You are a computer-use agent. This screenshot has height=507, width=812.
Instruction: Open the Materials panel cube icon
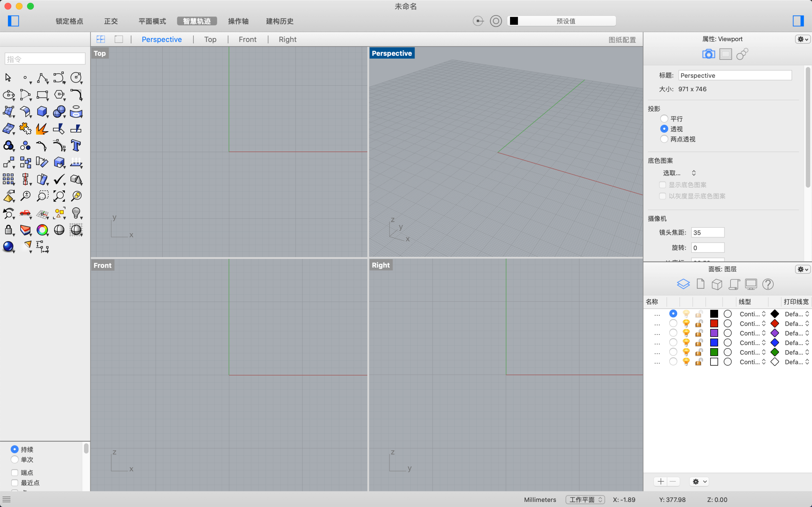[x=717, y=284]
